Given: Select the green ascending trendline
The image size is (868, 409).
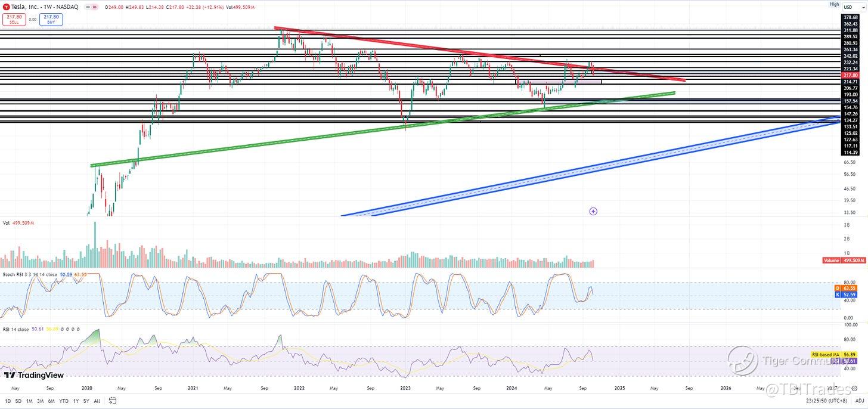Looking at the screenshot, I should click(x=382, y=130).
